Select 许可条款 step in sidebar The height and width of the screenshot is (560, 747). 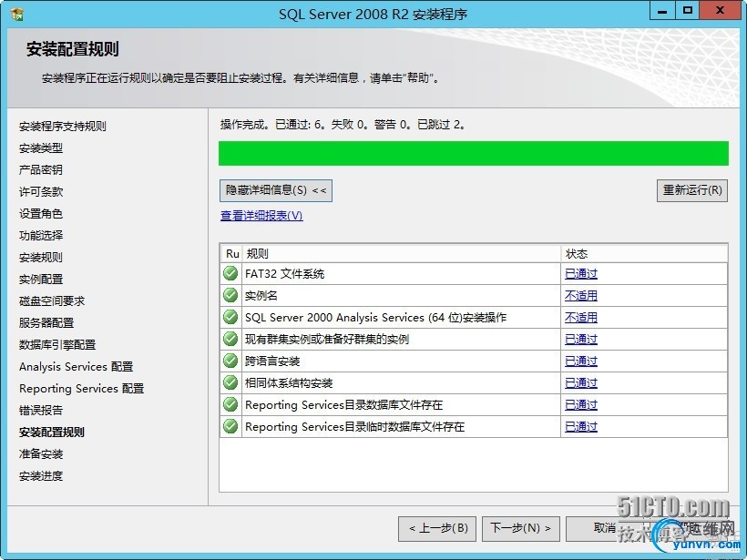click(41, 192)
